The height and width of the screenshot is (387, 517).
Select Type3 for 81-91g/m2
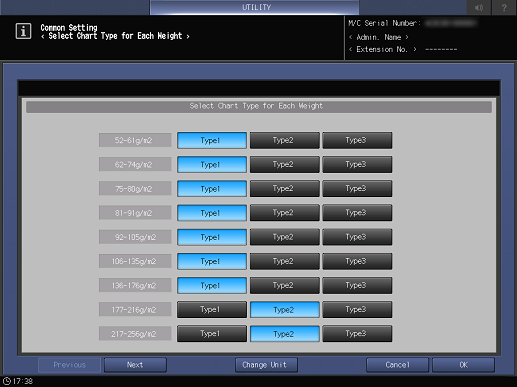pyautogui.click(x=357, y=213)
